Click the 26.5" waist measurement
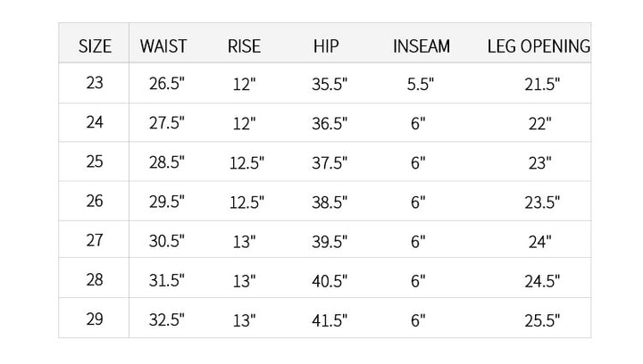 [166, 85]
